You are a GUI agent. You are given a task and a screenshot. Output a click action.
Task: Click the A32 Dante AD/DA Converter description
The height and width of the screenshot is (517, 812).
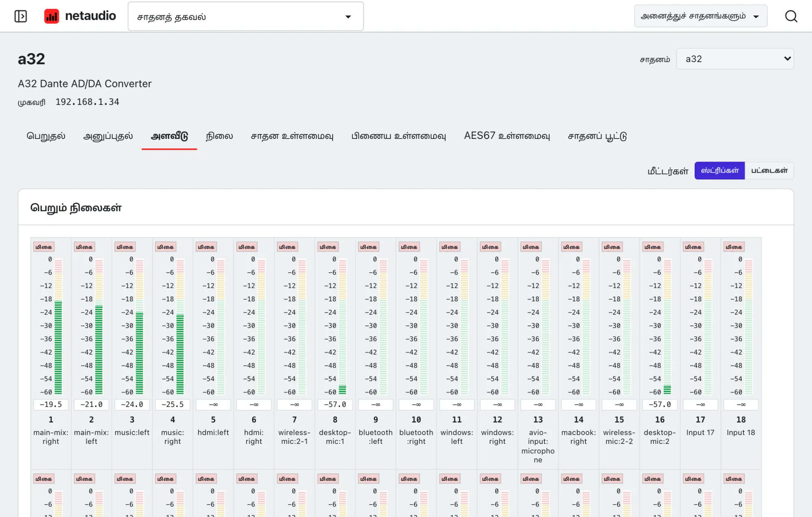[x=84, y=84]
